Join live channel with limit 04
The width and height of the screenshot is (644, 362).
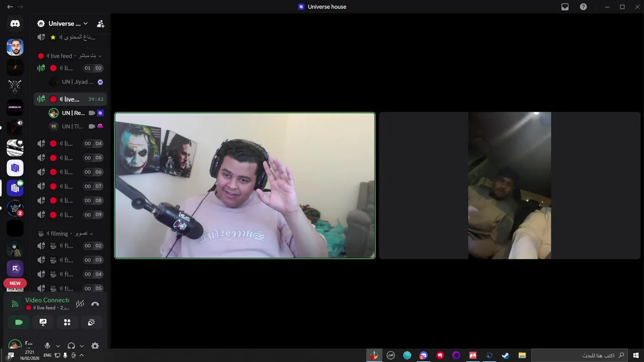[x=70, y=144]
